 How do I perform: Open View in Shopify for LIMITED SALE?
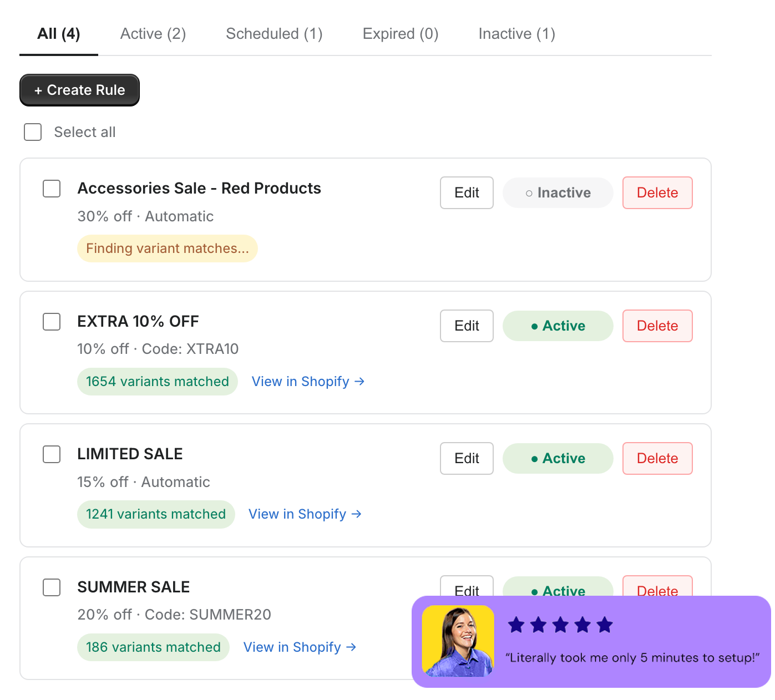click(305, 514)
